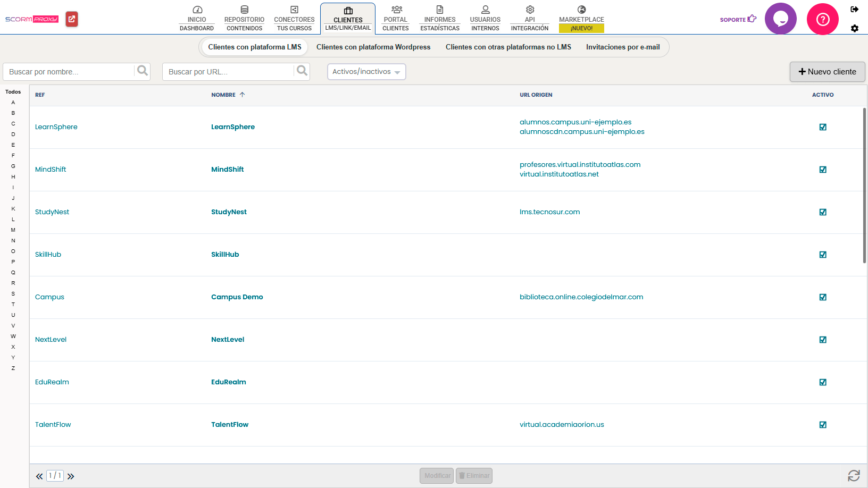868x488 pixels.
Task: Click the virtual.academiaorion.us URL
Action: point(562,424)
